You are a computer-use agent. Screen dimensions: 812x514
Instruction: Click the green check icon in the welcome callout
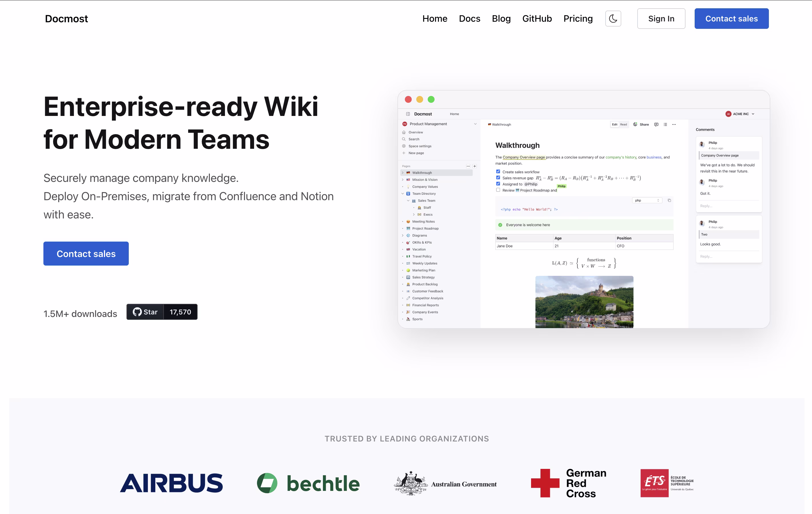click(x=500, y=225)
